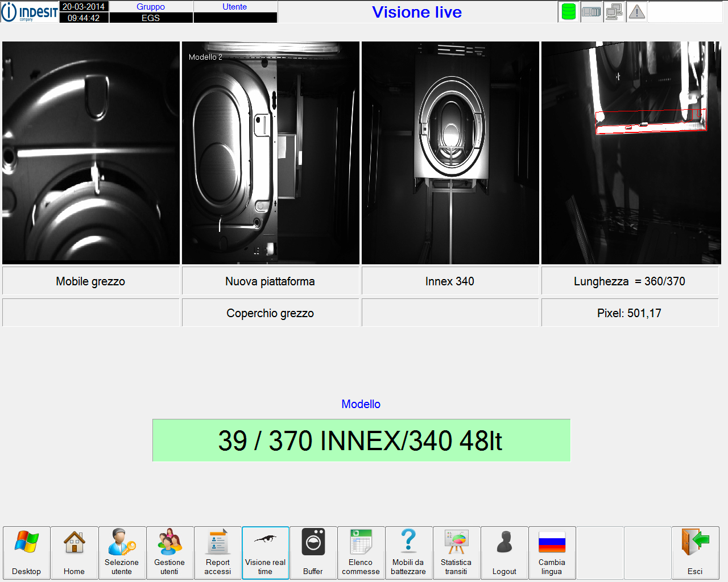
Task: Exit the application with Esci
Action: [696, 553]
